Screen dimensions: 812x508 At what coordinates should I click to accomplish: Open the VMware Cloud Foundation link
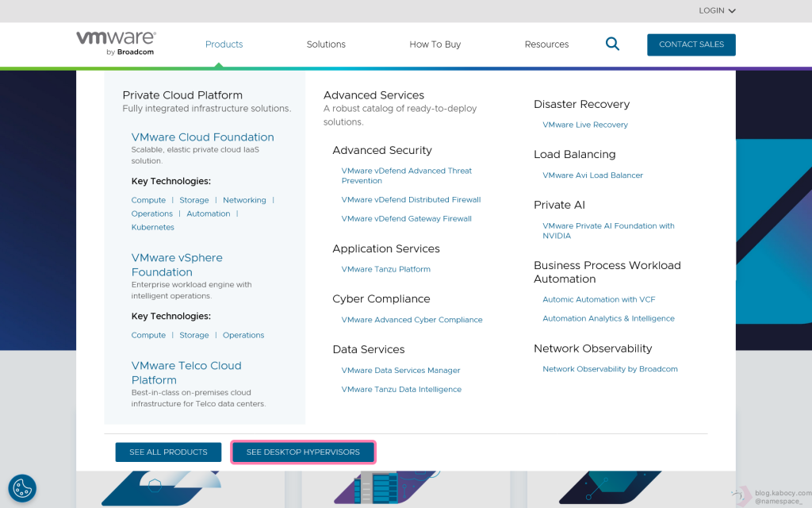tap(202, 137)
